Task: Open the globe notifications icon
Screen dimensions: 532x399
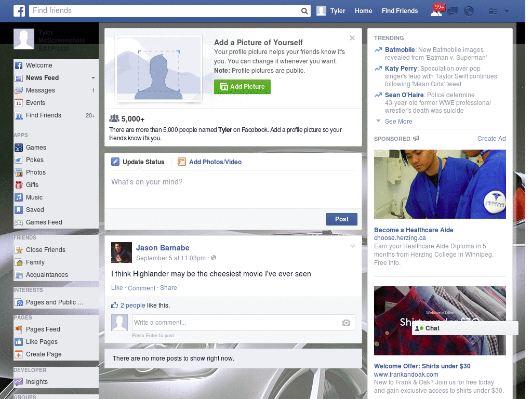Action: pos(469,11)
